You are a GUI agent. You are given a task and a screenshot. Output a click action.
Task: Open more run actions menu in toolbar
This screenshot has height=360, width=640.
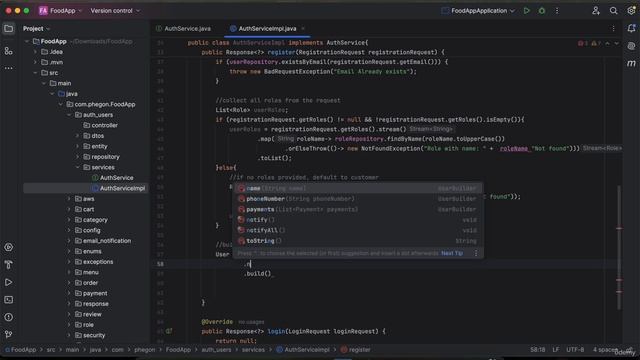557,11
